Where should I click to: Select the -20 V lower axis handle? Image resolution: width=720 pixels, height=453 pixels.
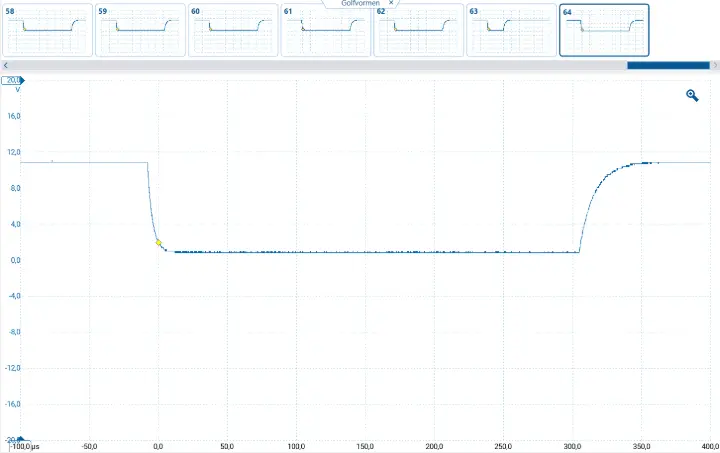(13, 439)
